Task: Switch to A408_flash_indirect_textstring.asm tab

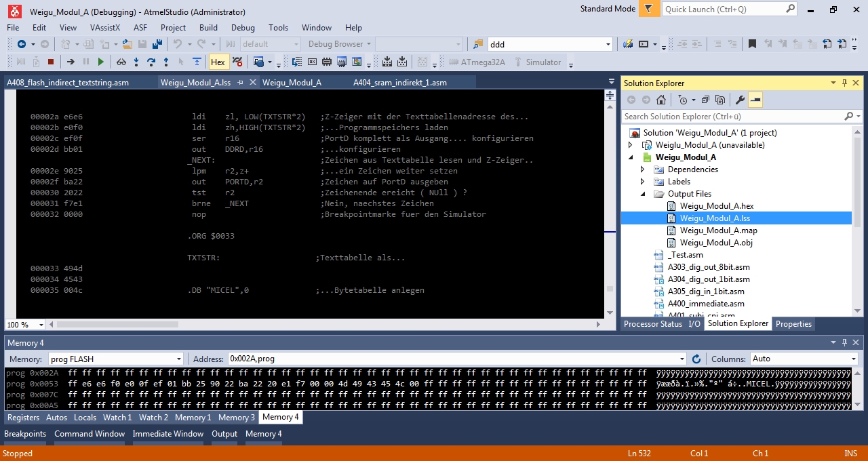Action: (x=67, y=83)
